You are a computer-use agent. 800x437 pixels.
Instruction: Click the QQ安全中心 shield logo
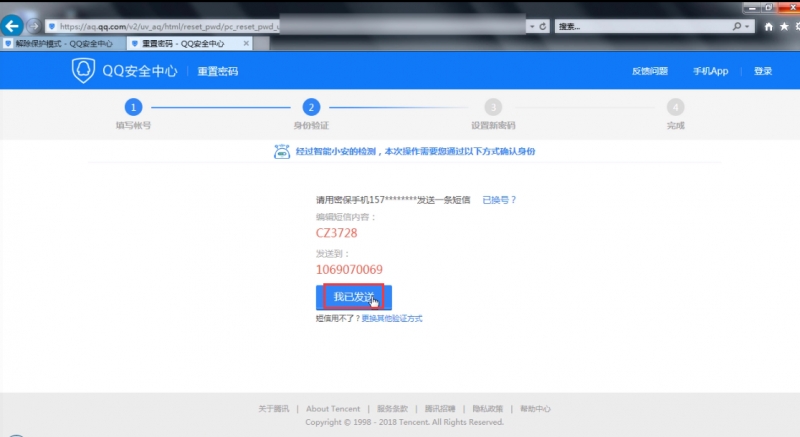(x=83, y=70)
